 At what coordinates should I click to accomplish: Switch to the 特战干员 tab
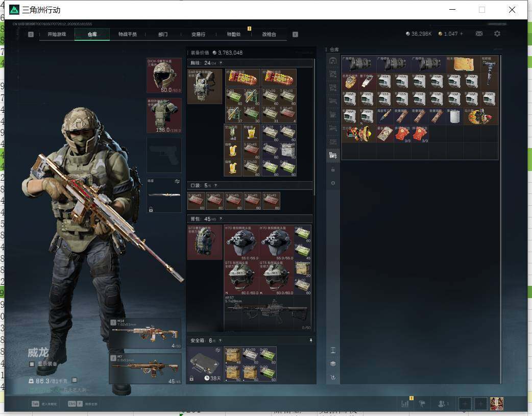click(128, 34)
